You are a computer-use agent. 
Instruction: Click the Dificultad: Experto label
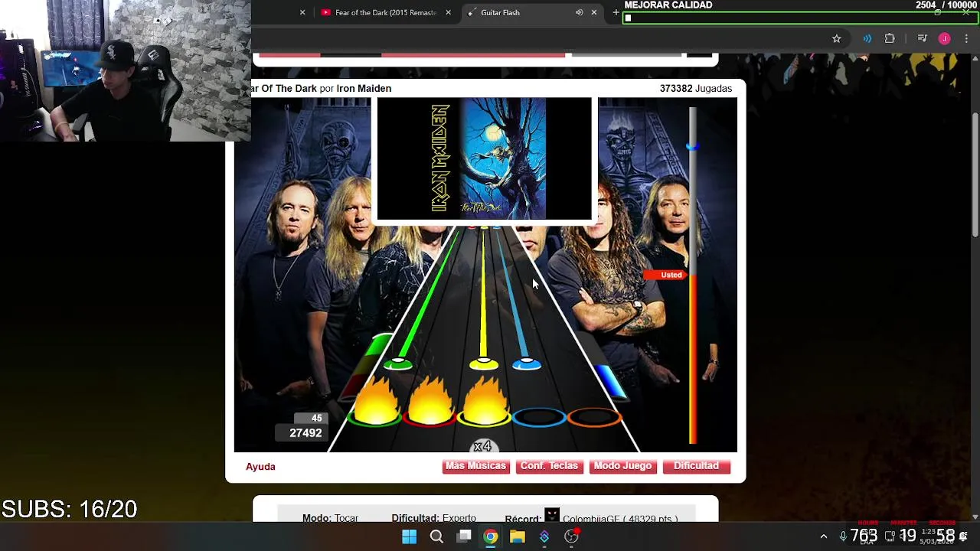pos(433,518)
